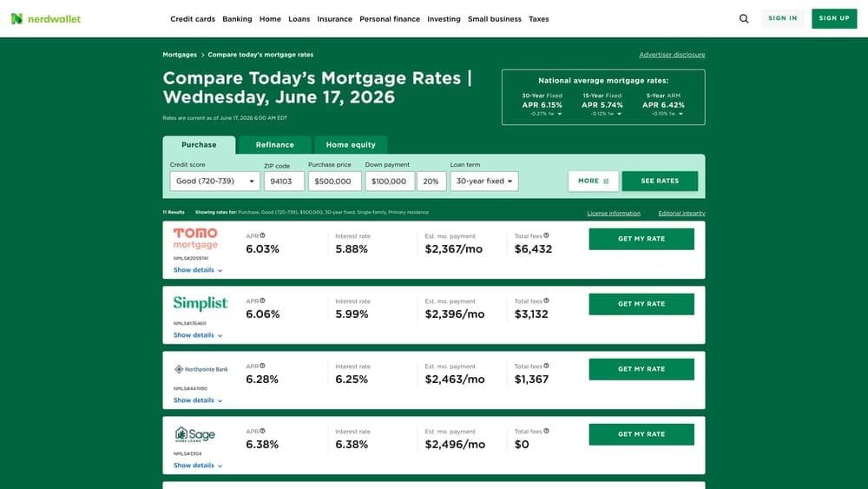Screen dimensions: 868x489
Task: Switch to the Home equity tab
Action: click(x=351, y=145)
